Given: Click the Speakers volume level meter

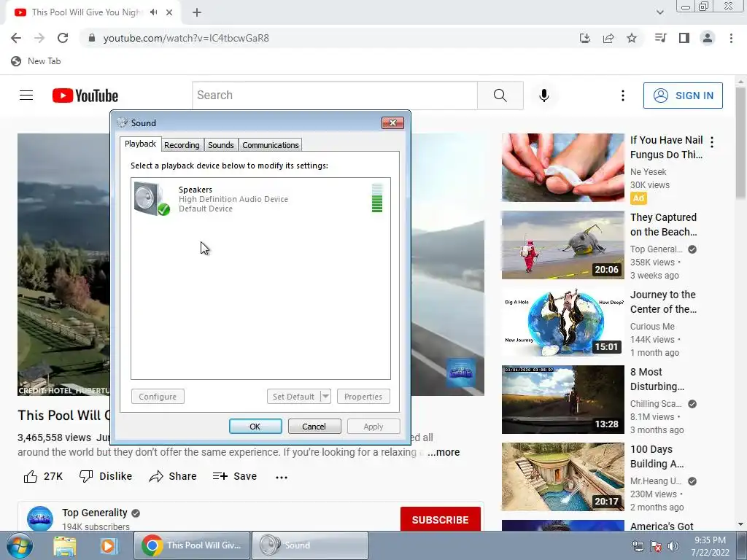Looking at the screenshot, I should (x=377, y=198).
